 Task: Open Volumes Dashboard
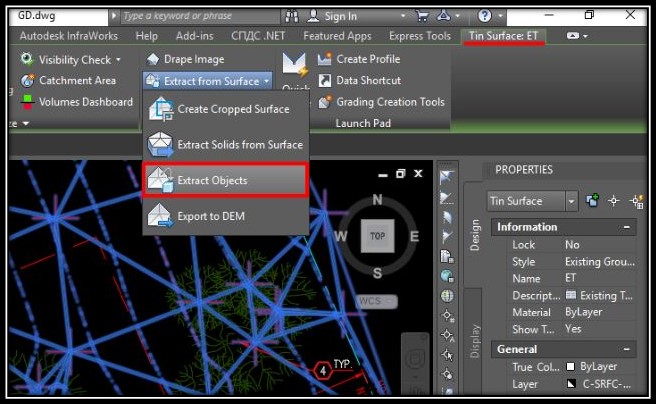(x=77, y=102)
